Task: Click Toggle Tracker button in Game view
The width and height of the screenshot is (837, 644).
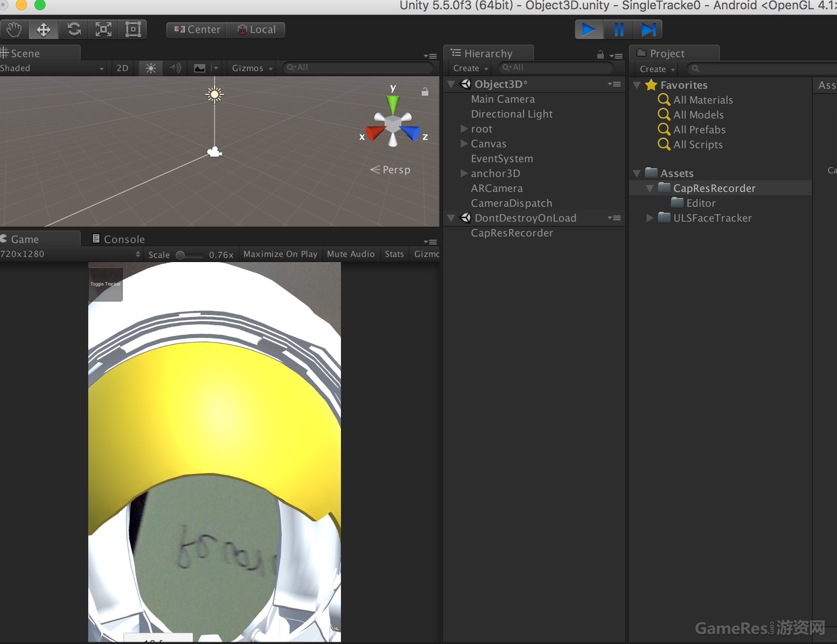Action: pyautogui.click(x=105, y=284)
